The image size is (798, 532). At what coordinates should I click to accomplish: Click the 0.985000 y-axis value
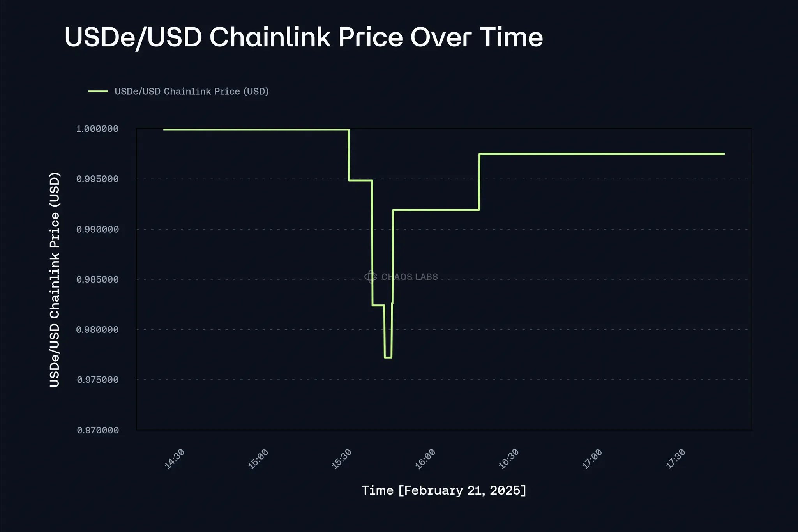97,279
